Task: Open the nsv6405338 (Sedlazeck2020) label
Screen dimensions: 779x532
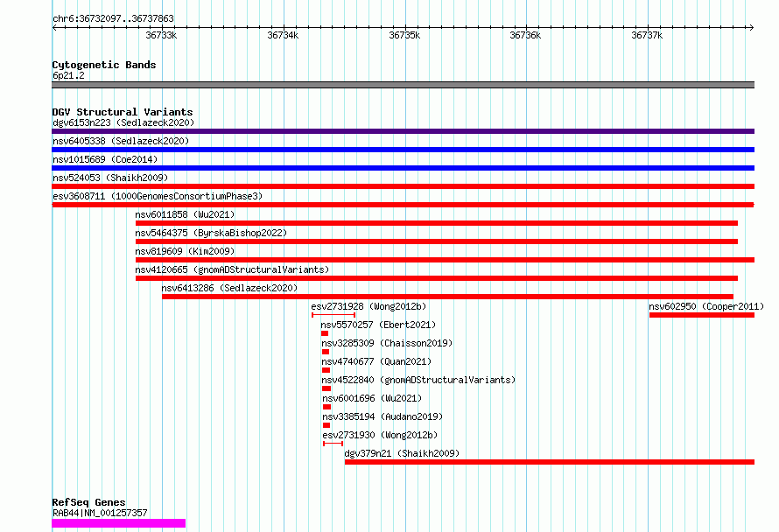Action: [x=121, y=141]
